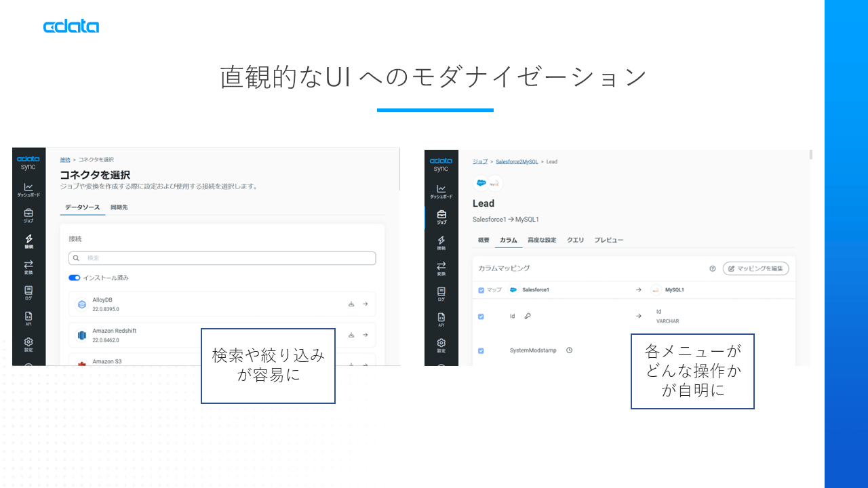Open 設定 with the gear sidebar icon
This screenshot has height=488, width=868.
(x=28, y=342)
